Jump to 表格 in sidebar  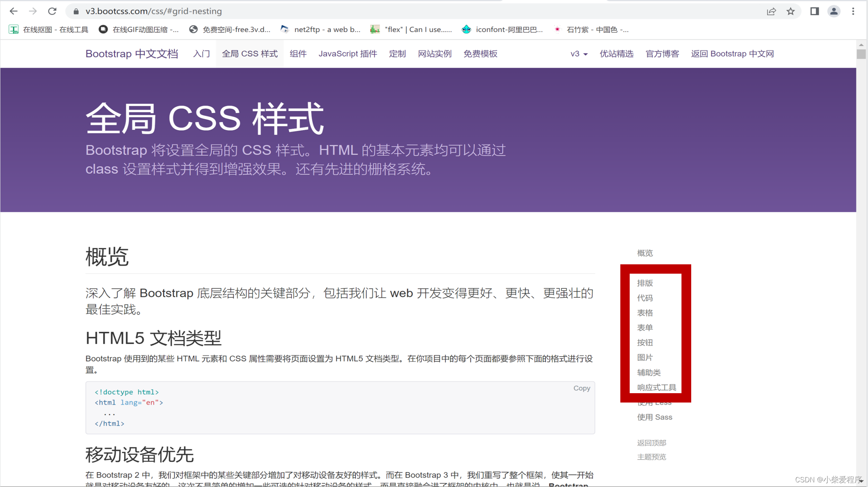coord(645,313)
